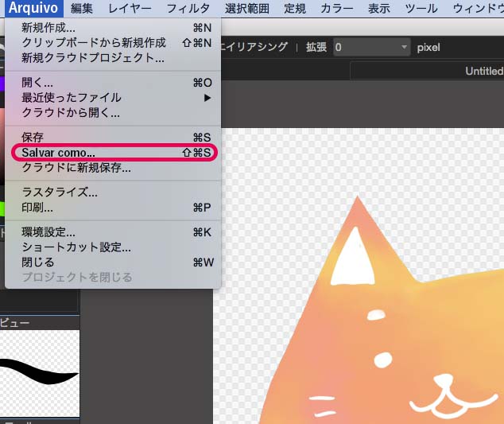
Task: Open the レイヤー menu
Action: [x=130, y=9]
